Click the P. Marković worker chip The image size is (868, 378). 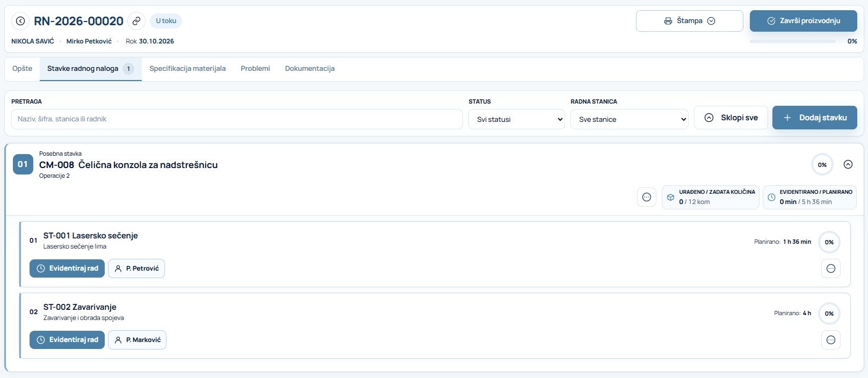138,340
